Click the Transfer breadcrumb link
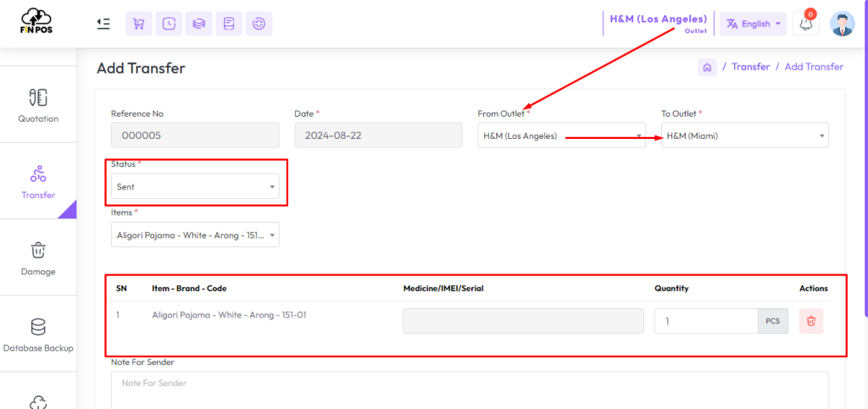 pos(750,67)
